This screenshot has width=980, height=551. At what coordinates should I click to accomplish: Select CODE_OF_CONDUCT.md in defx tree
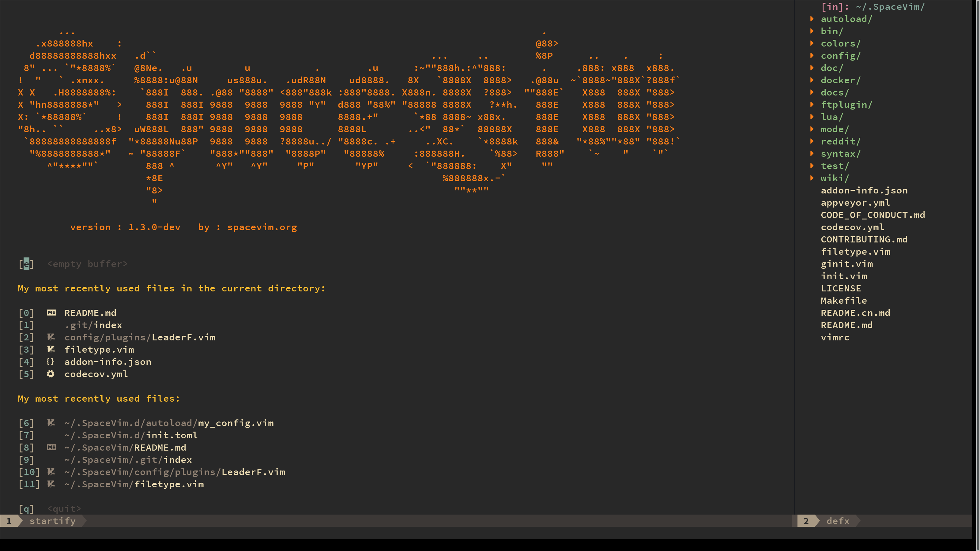click(873, 215)
